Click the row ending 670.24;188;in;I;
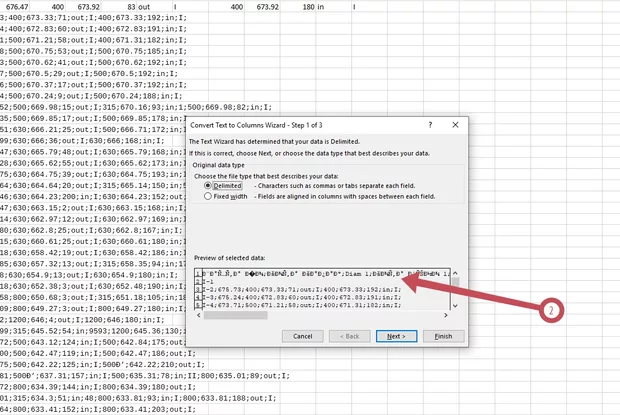Viewport: 620px width, 415px height. (x=91, y=96)
